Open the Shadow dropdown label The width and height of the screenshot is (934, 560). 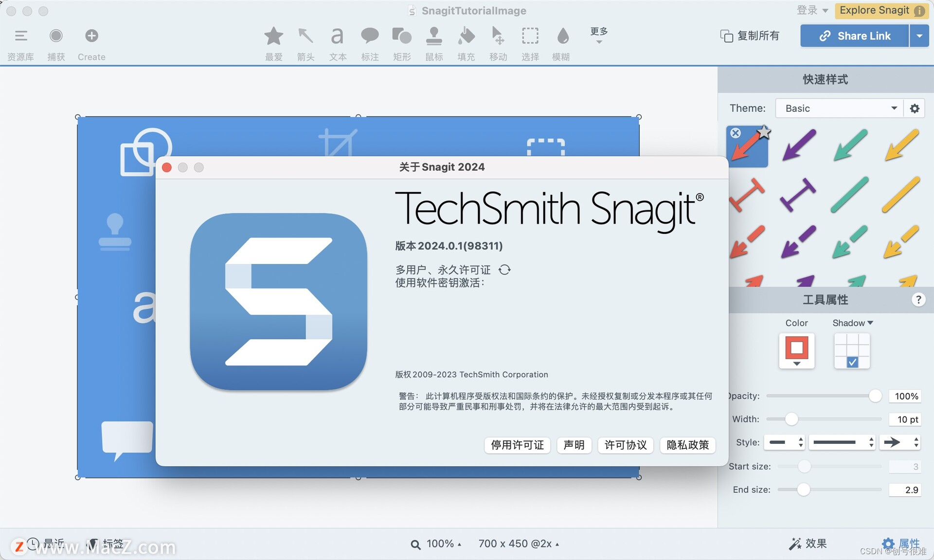[x=852, y=323]
